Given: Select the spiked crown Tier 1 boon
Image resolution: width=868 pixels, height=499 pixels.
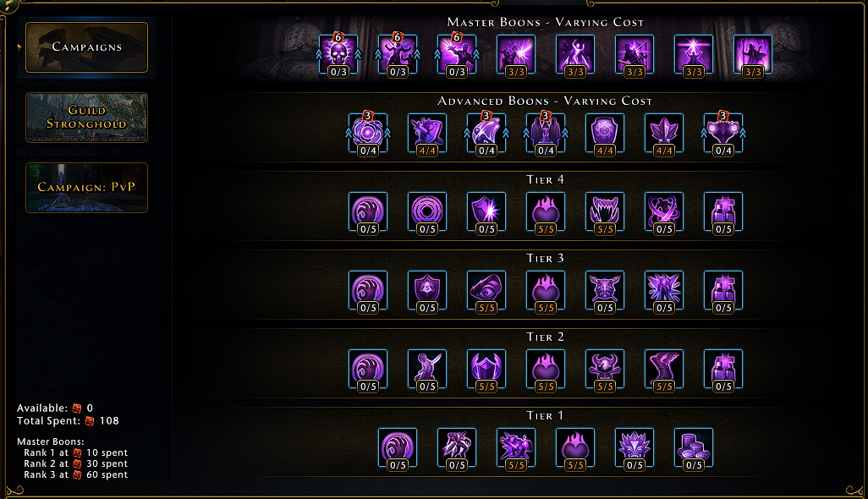Looking at the screenshot, I should click(x=634, y=447).
